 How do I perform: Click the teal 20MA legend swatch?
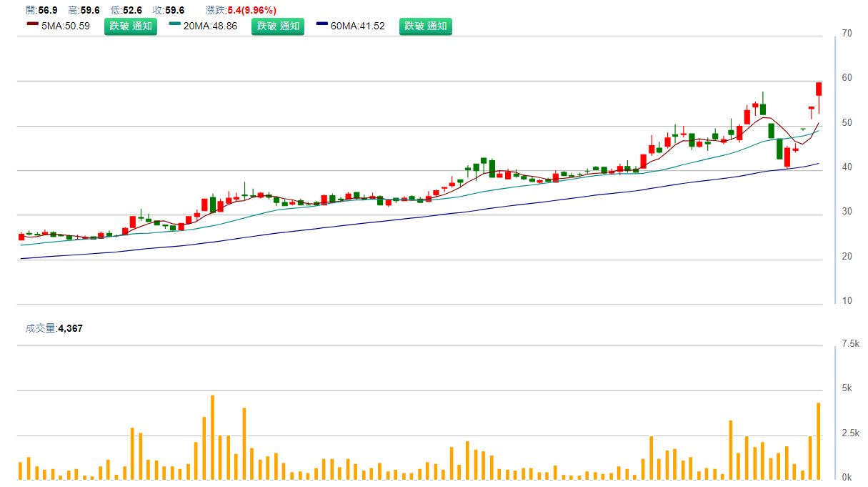coord(175,24)
